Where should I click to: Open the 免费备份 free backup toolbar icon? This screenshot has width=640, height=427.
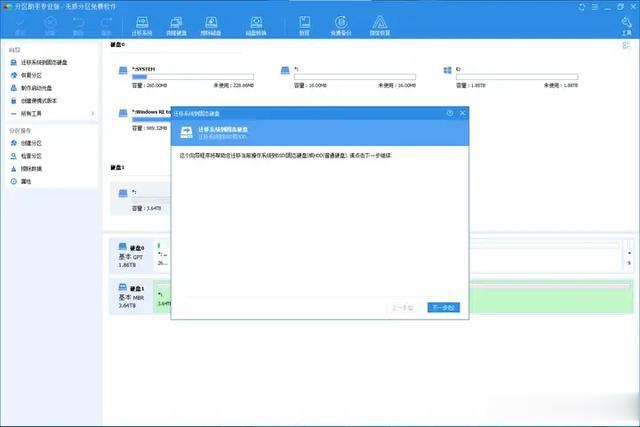coord(341,26)
